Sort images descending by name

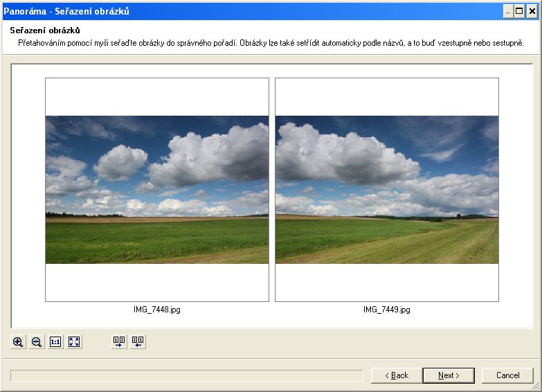click(138, 342)
